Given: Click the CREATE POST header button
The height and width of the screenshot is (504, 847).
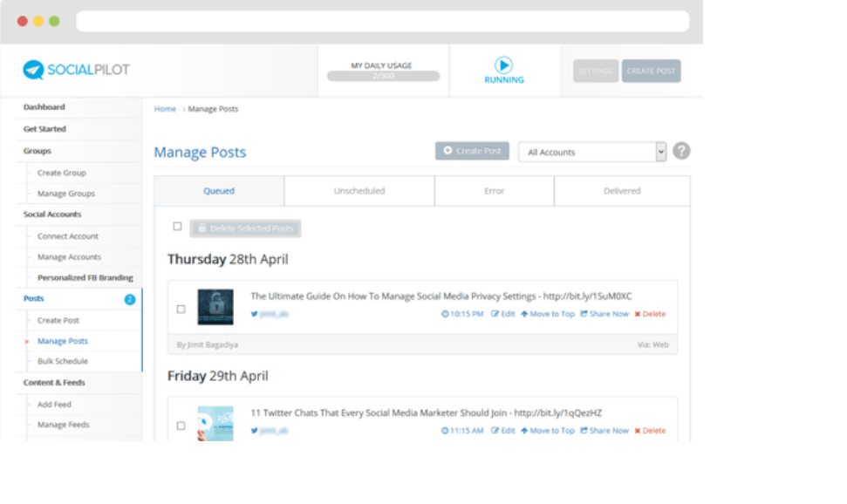Looking at the screenshot, I should [x=651, y=71].
